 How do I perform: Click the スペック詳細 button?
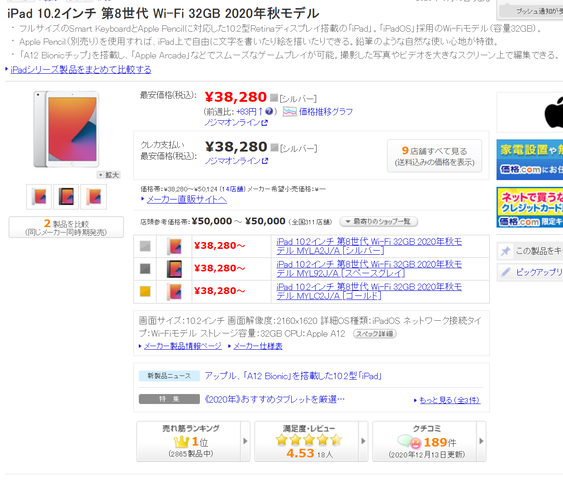pyautogui.click(x=375, y=334)
